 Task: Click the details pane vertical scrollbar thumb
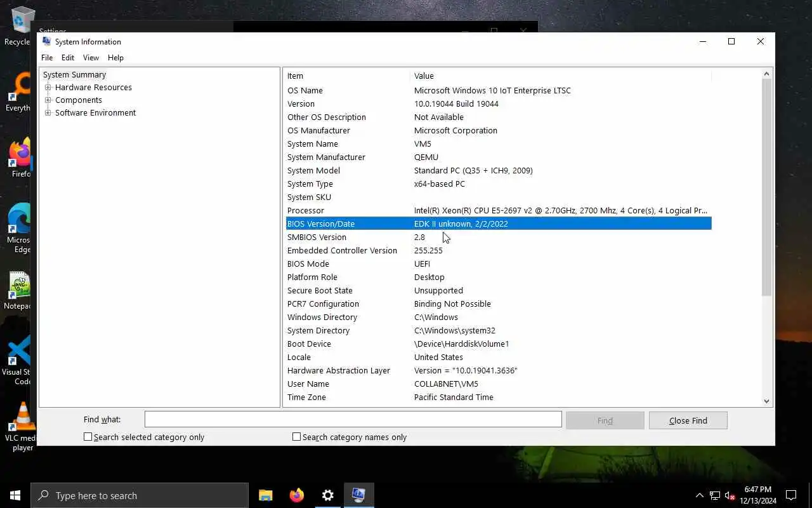(766, 187)
